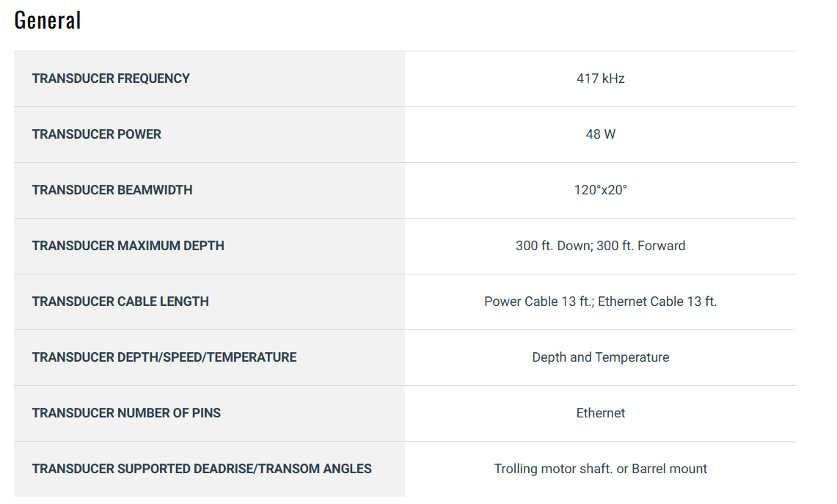The width and height of the screenshot is (837, 504).
Task: Click the General section heading
Action: pos(48,21)
